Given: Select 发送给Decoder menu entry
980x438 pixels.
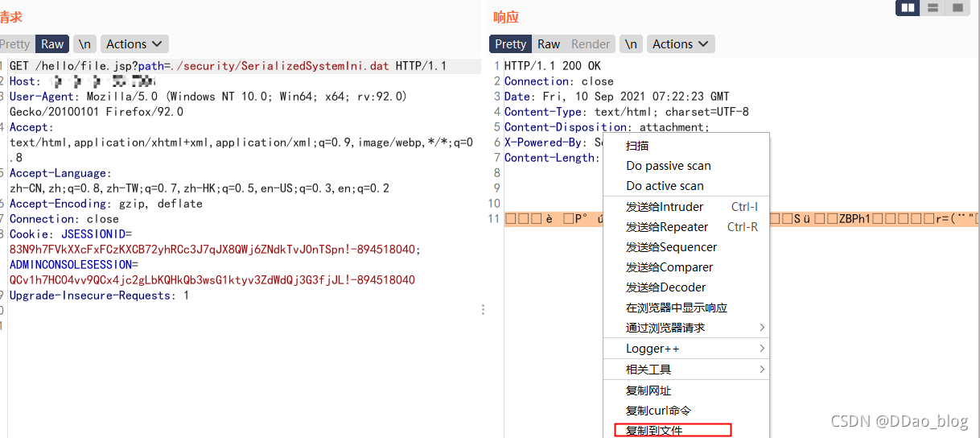Looking at the screenshot, I should click(x=686, y=287).
